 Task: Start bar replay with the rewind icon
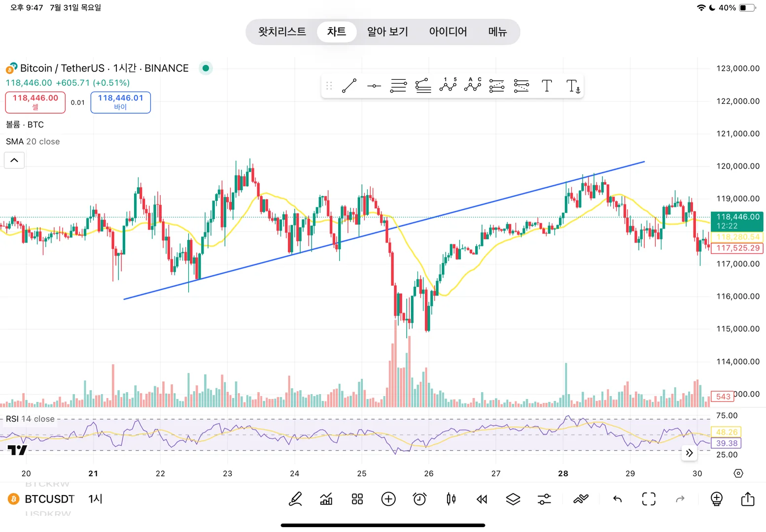pos(482,499)
